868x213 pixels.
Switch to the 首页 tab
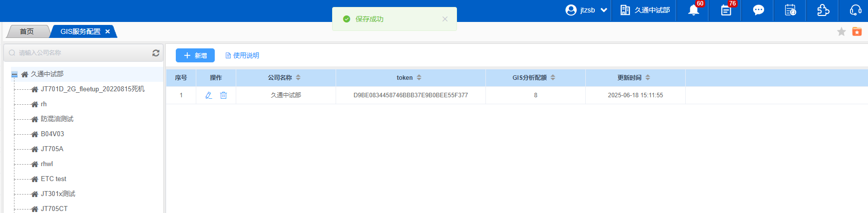pyautogui.click(x=27, y=31)
